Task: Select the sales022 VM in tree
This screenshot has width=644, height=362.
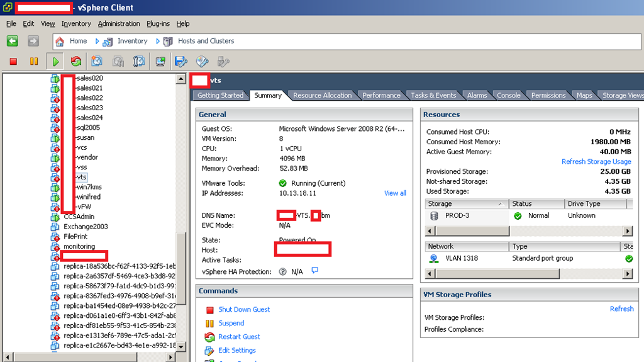Action: click(x=89, y=98)
